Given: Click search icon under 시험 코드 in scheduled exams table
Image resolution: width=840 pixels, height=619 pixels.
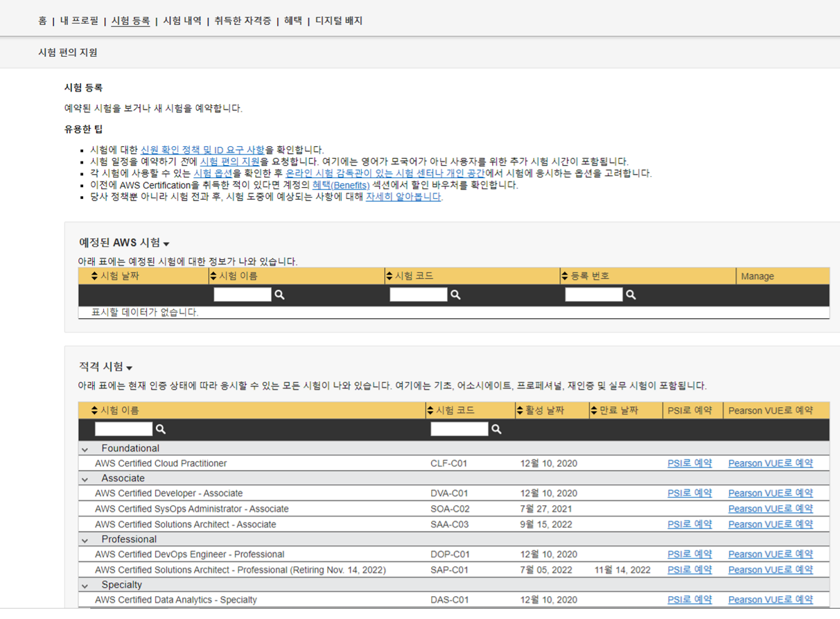Looking at the screenshot, I should tap(455, 295).
